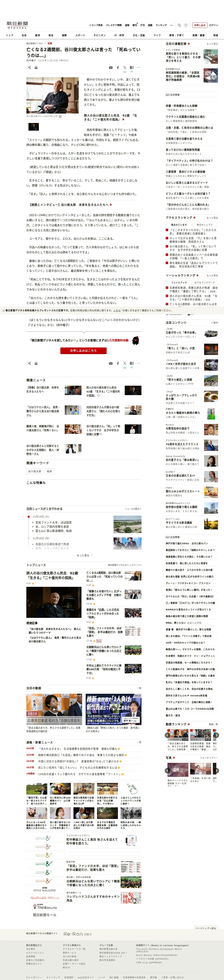The height and width of the screenshot is (980, 224).
Task: Open Re:Ron logo link in footer
Action: pyautogui.click(x=77, y=934)
